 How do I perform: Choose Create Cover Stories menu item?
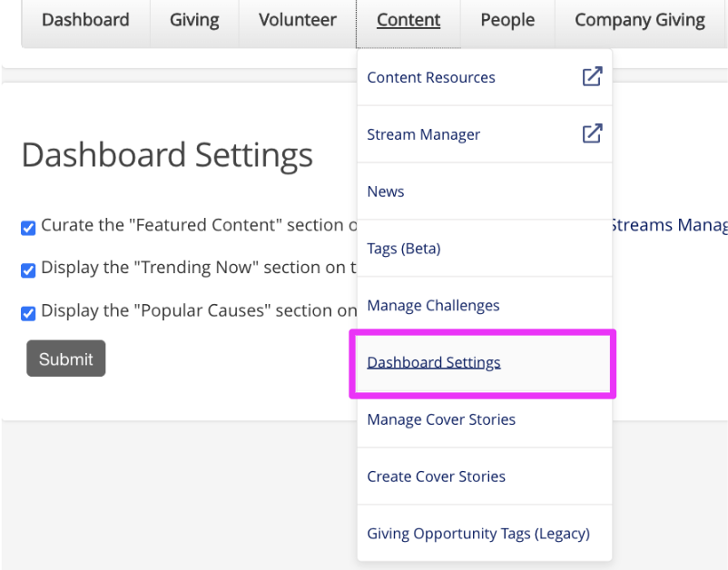[x=485, y=477]
